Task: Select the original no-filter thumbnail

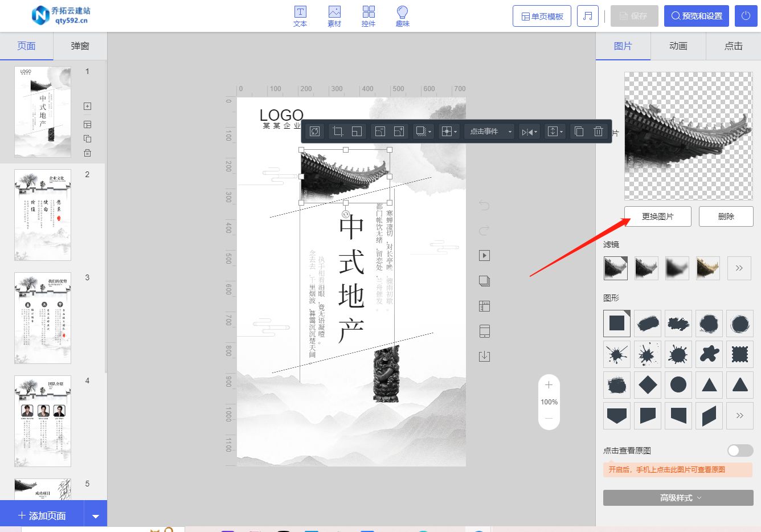Action: (x=616, y=268)
